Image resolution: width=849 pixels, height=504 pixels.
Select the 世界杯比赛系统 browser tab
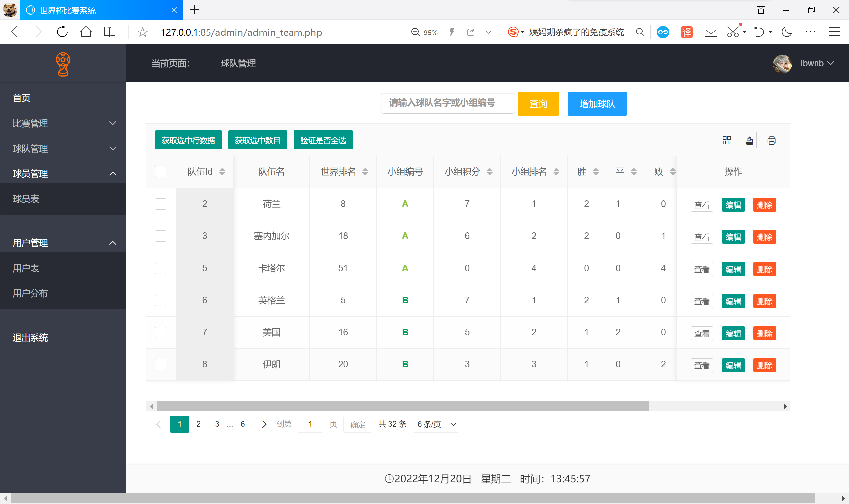101,10
